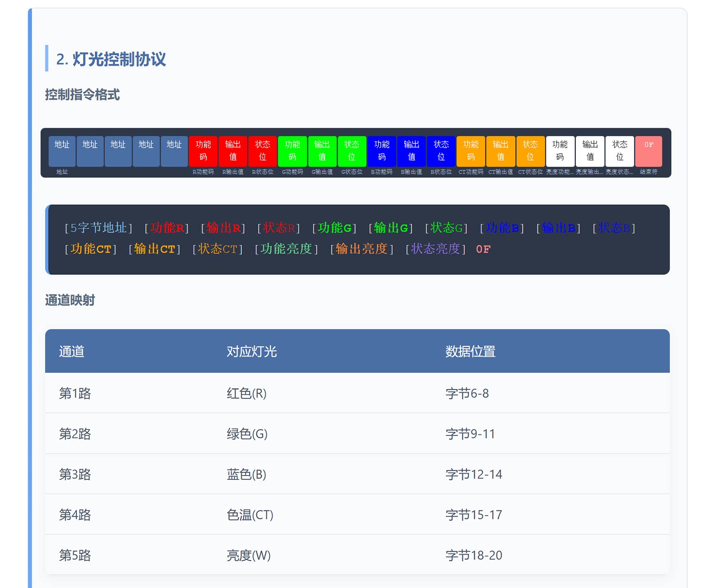Click the white 功能码 byte block

click(560, 151)
